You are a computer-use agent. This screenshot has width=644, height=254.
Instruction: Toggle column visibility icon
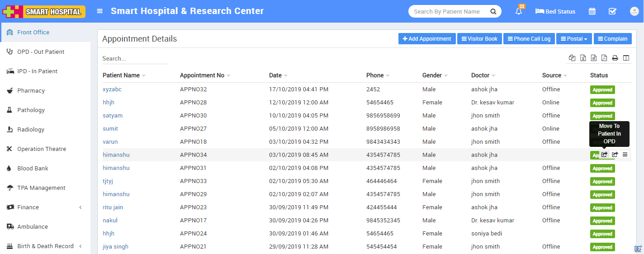[x=626, y=58]
